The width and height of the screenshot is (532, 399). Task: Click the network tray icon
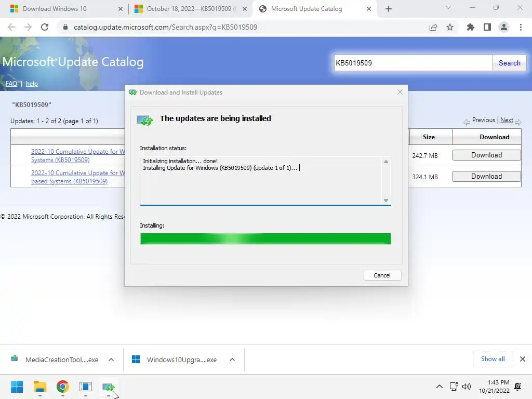[454, 387]
